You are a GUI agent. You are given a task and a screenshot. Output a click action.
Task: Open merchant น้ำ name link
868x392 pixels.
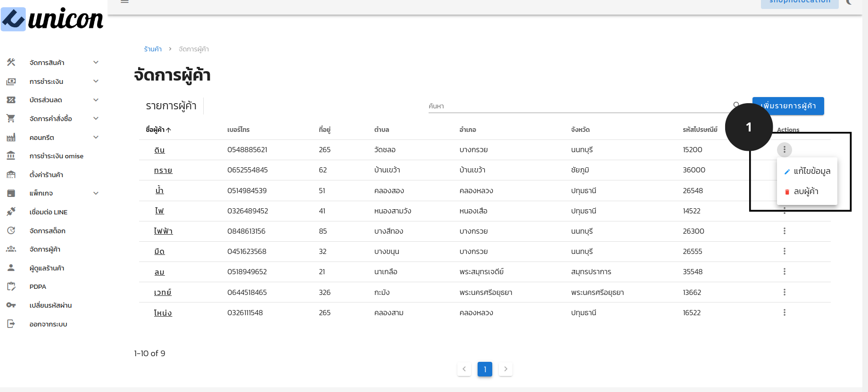click(x=159, y=190)
